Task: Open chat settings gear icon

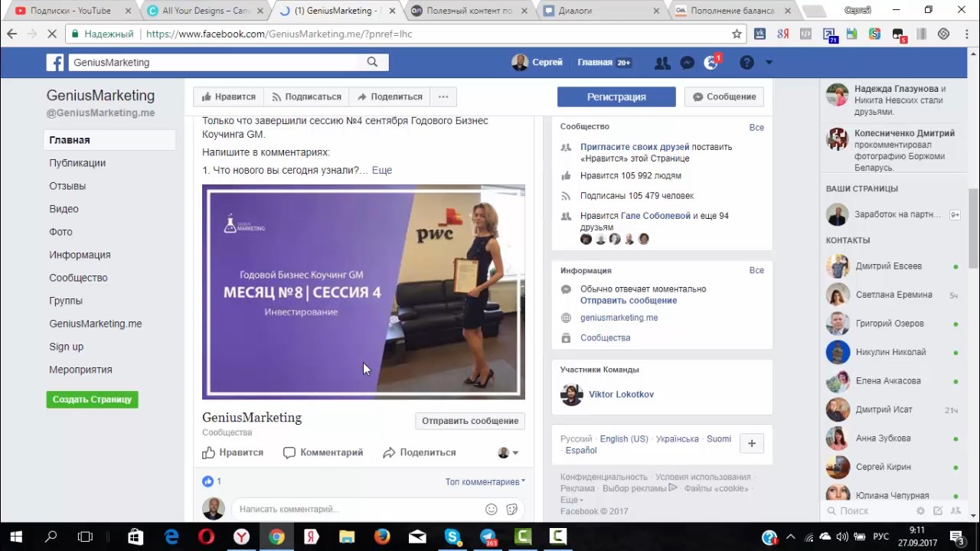Action: 921,510
